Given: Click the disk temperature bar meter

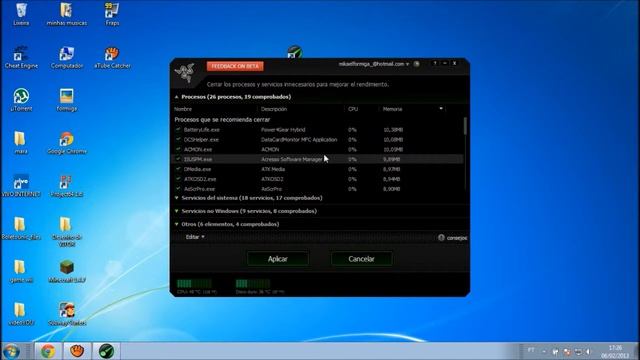Looking at the screenshot, I should point(253,283).
